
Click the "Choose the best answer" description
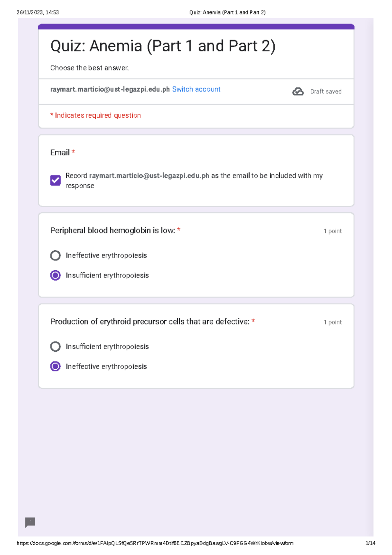coord(90,68)
